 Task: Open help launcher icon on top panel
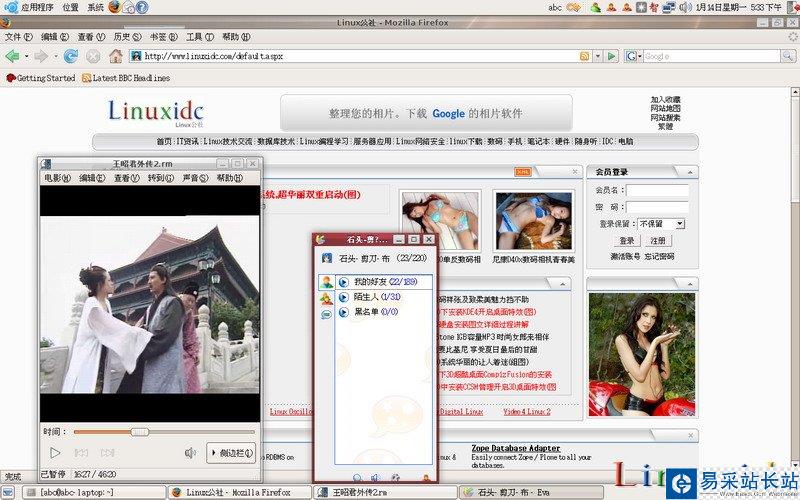142,7
